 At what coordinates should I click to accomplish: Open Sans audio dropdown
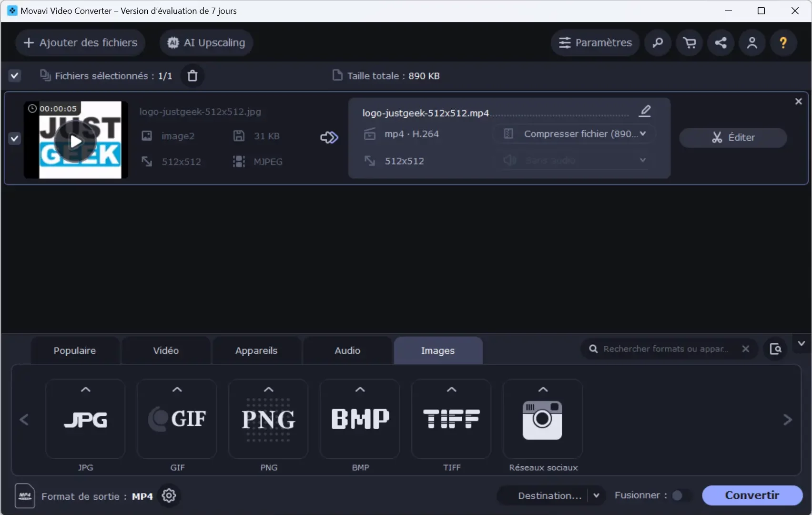(574, 160)
